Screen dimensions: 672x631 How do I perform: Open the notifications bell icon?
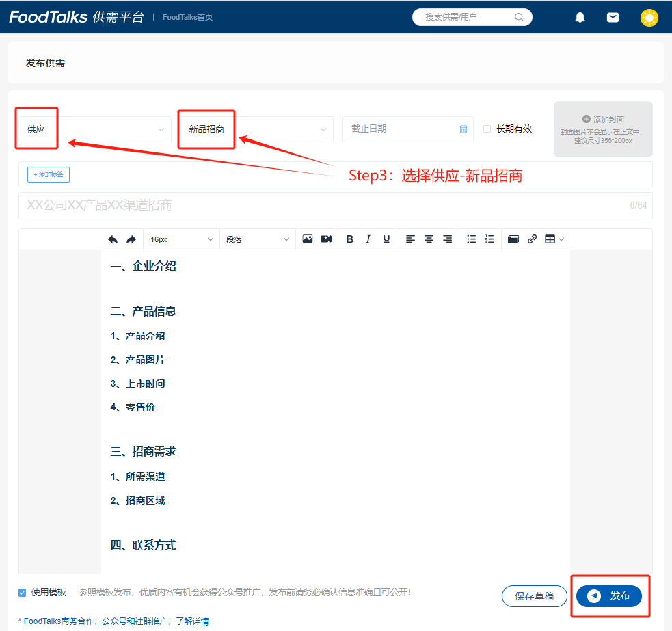580,16
